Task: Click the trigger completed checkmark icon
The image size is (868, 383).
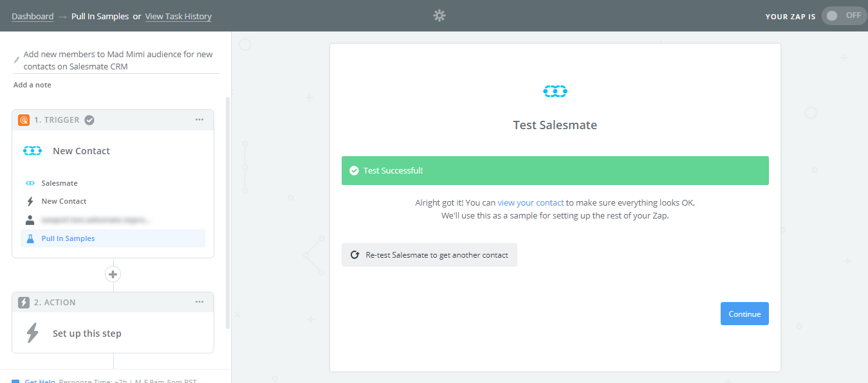Action: [x=89, y=120]
